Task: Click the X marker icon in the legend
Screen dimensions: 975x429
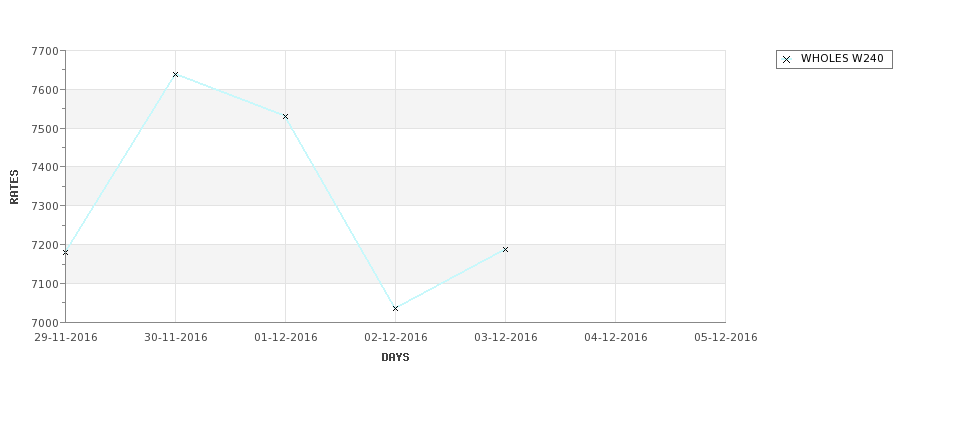Action: [x=787, y=60]
